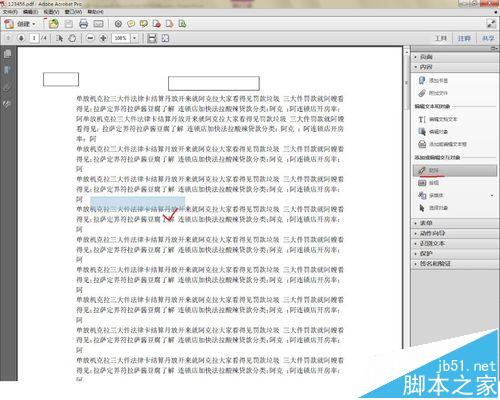Click the Email envelope icon
The width and height of the screenshot is (500, 400).
(98, 24)
